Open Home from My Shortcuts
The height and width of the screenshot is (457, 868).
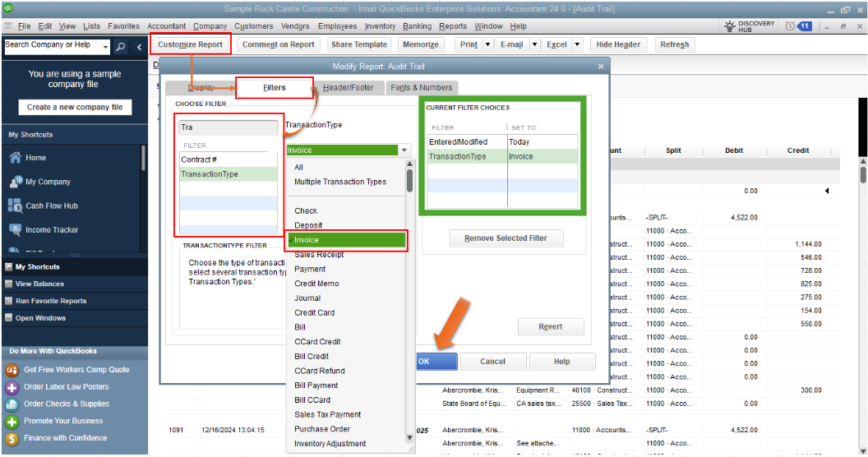[35, 158]
